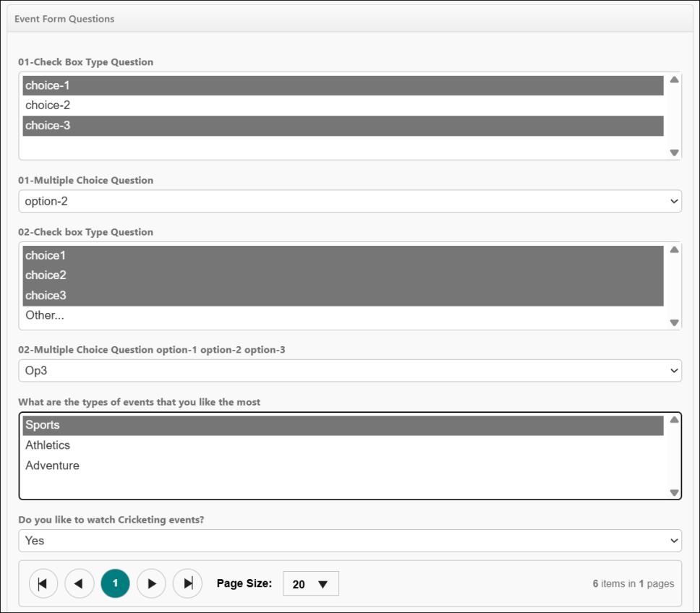Open the Cricketing events Yes dropdown
Viewport: 700px width, 613px height.
(349, 541)
